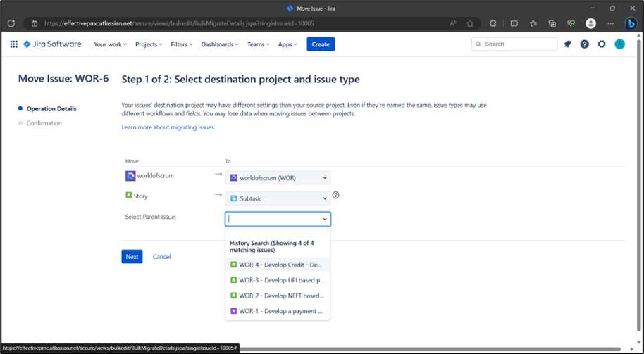Viewport: 644px width, 354px height.
Task: Open the Your work menu
Action: (110, 44)
